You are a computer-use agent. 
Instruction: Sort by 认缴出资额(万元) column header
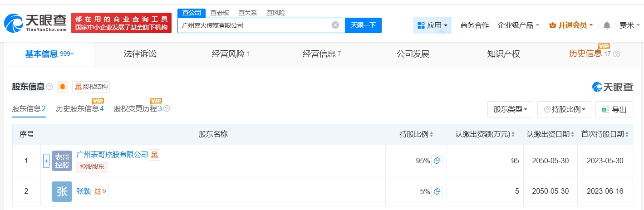pos(485,134)
